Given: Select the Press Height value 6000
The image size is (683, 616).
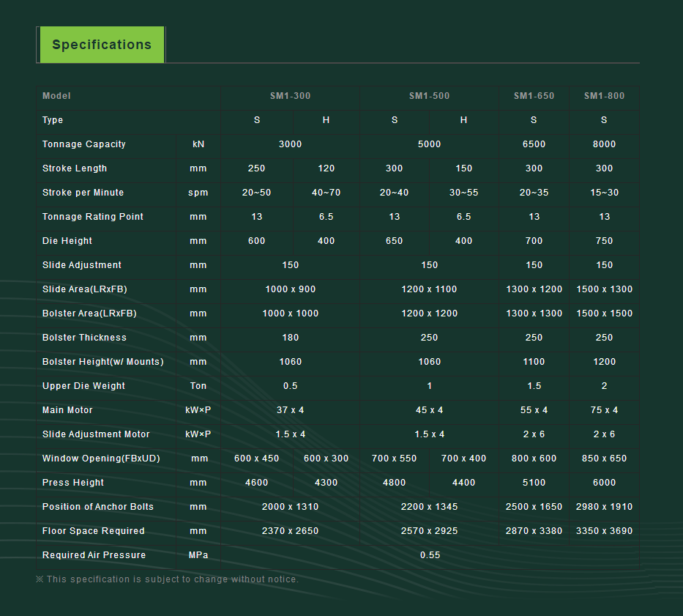Looking at the screenshot, I should tap(604, 483).
